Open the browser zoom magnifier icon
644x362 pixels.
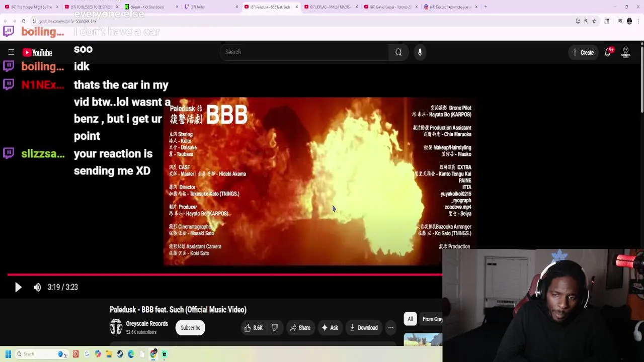[586, 21]
